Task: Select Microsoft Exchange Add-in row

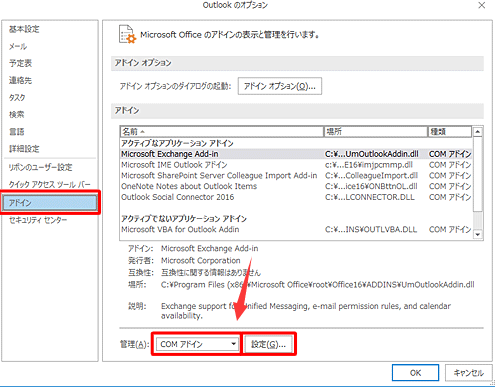Action: click(296, 154)
